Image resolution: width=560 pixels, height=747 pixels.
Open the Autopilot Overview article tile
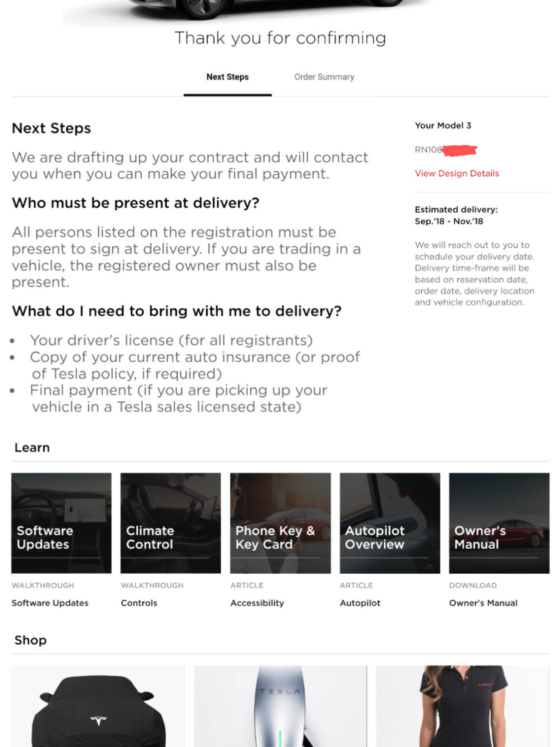(x=390, y=523)
